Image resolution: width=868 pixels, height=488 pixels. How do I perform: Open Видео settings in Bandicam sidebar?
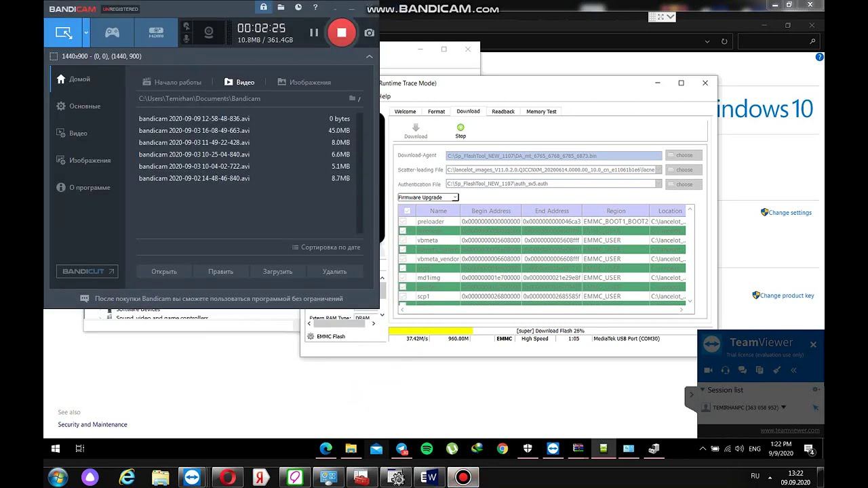click(x=78, y=134)
